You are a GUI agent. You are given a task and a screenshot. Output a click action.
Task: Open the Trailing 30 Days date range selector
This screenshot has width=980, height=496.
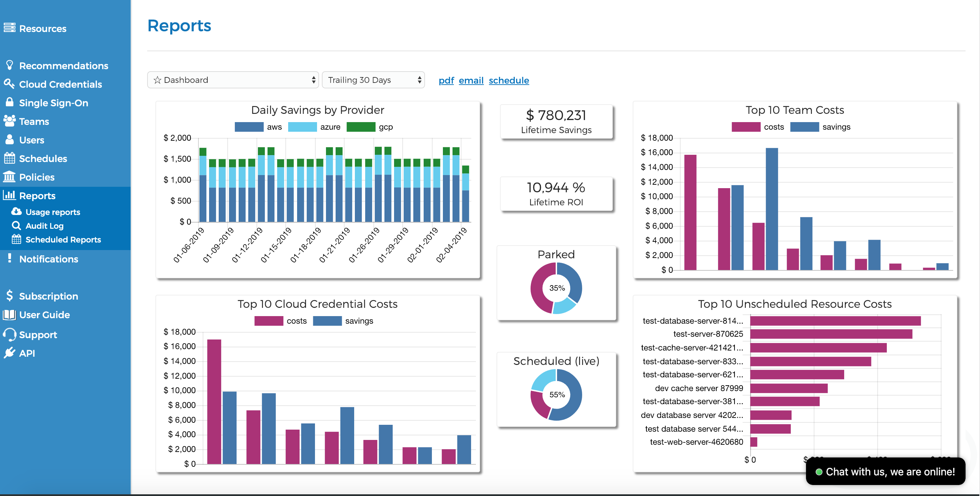point(373,80)
